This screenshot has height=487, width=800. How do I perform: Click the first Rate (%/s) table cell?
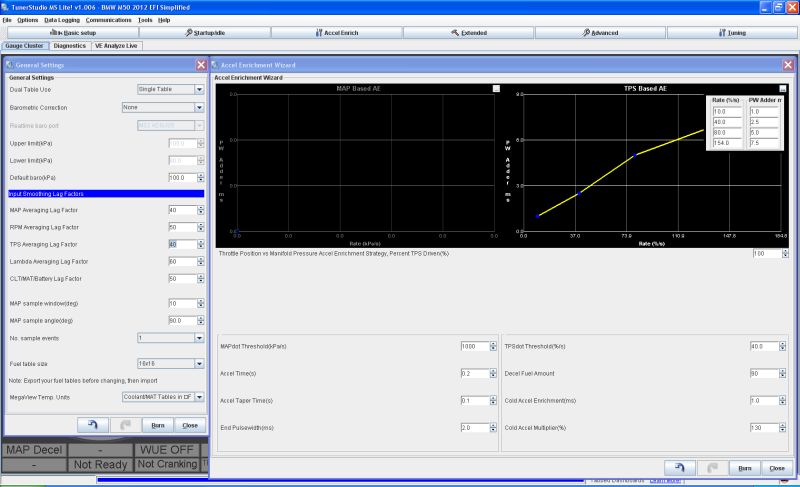click(x=726, y=111)
